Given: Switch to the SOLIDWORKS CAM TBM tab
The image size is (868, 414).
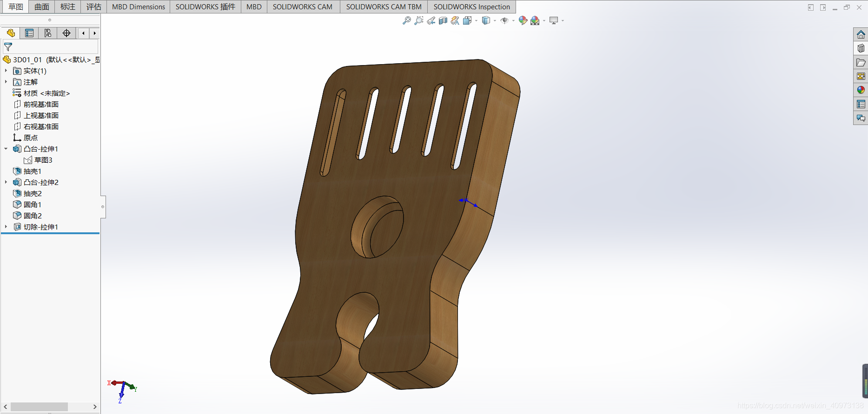Looking at the screenshot, I should pyautogui.click(x=384, y=7).
